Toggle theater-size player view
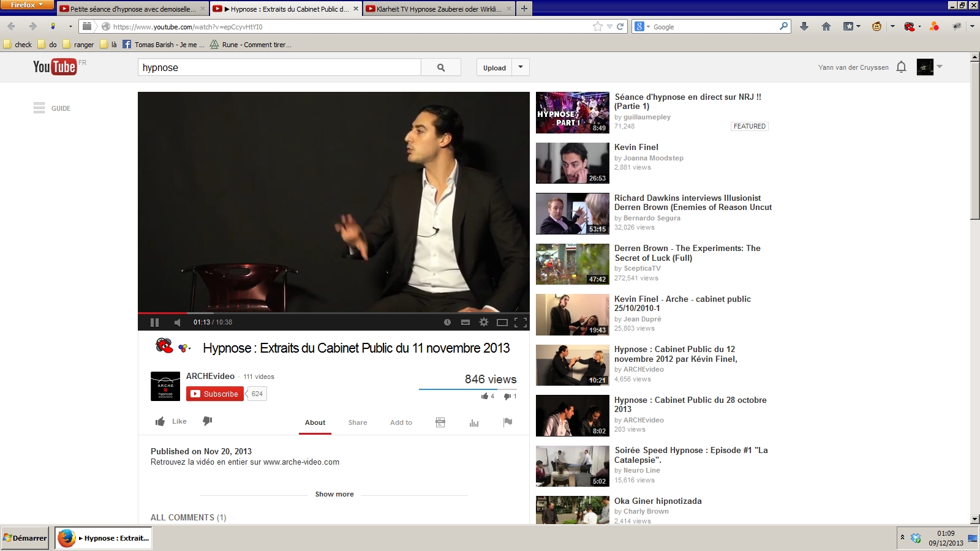The height and width of the screenshot is (551, 980). 502,323
